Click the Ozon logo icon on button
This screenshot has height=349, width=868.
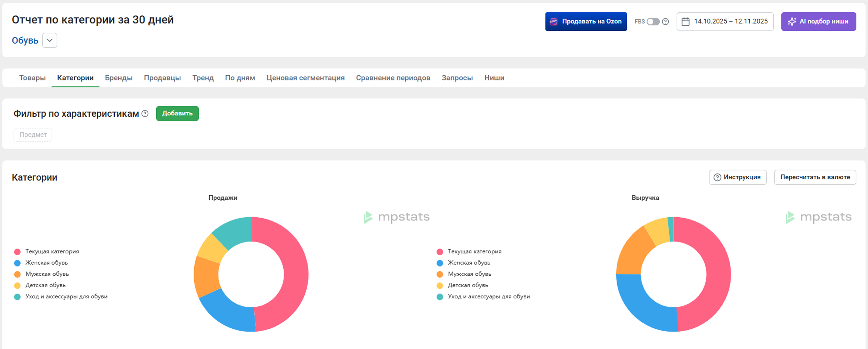[x=554, y=22]
